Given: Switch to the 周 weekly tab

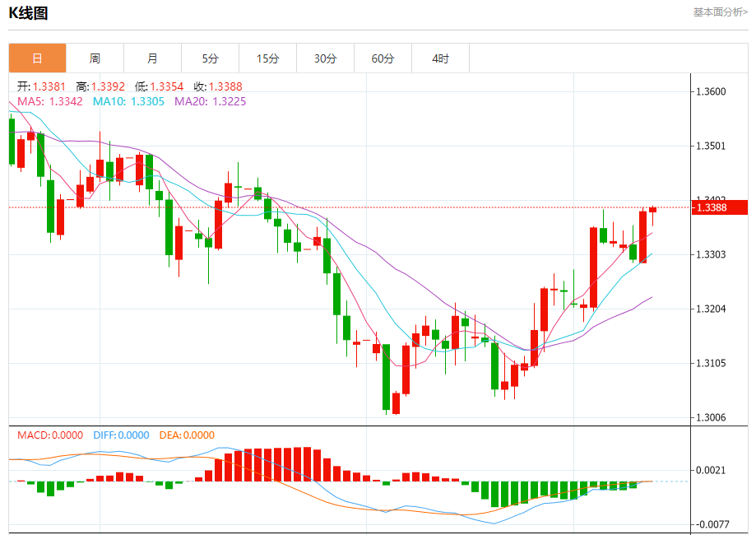Looking at the screenshot, I should point(95,58).
